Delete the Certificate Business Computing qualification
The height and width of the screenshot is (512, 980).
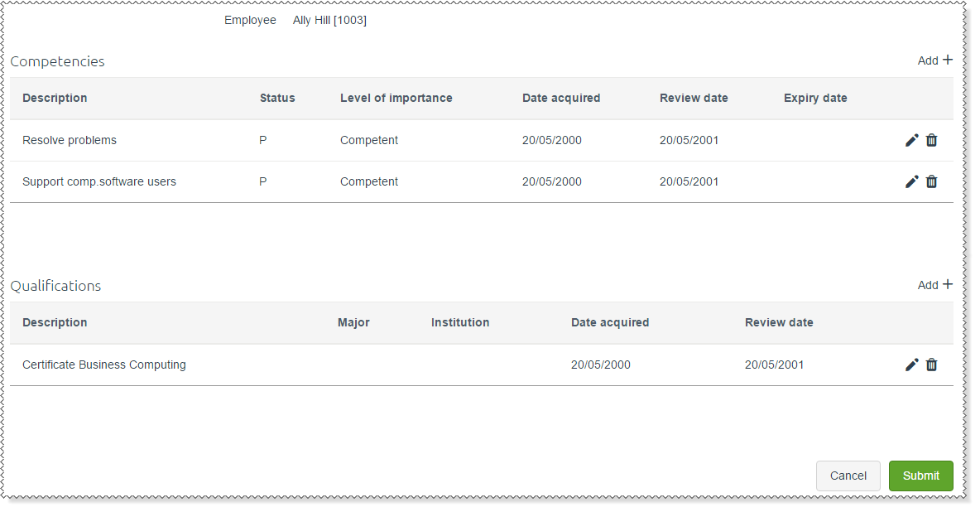click(x=931, y=365)
